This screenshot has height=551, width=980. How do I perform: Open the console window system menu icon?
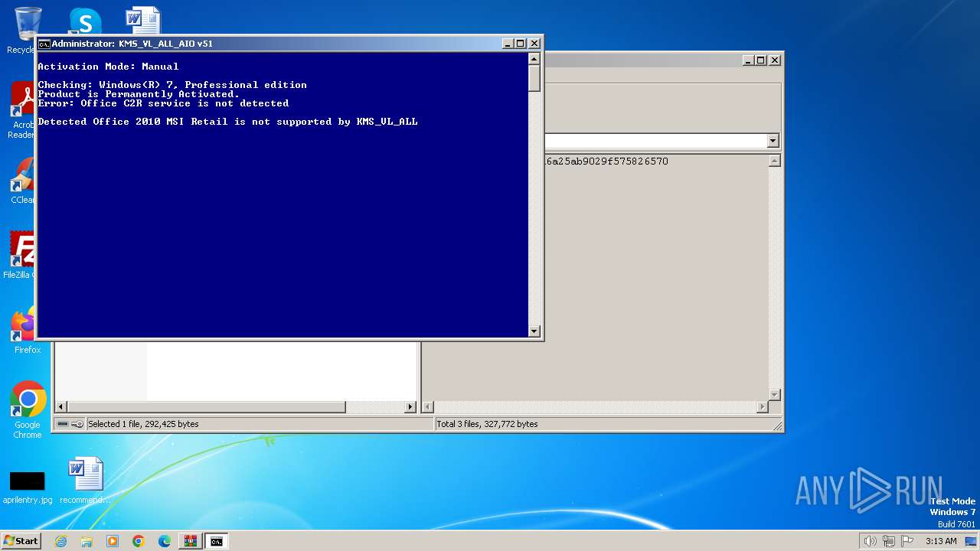44,44
